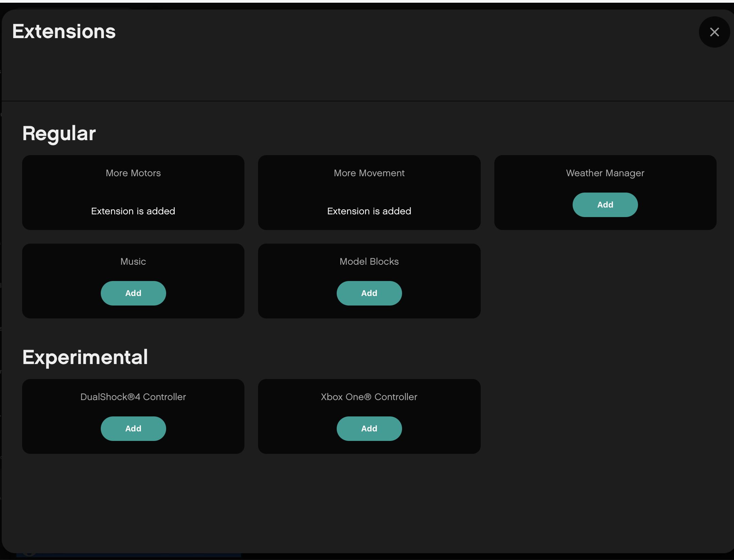This screenshot has width=734, height=560.
Task: Add the DualShock®4 Controller extension
Action: tap(133, 429)
